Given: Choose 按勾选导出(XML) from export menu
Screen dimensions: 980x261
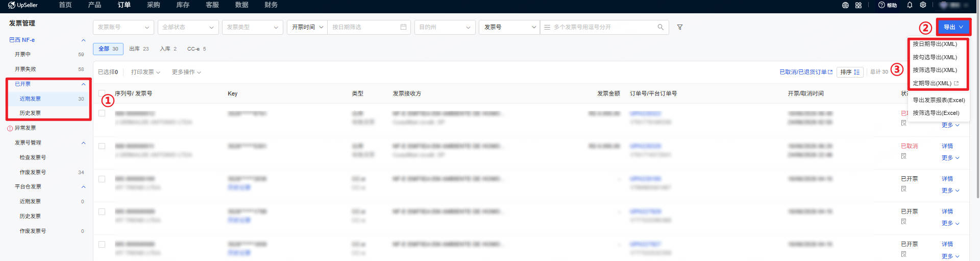Looking at the screenshot, I should pos(935,57).
